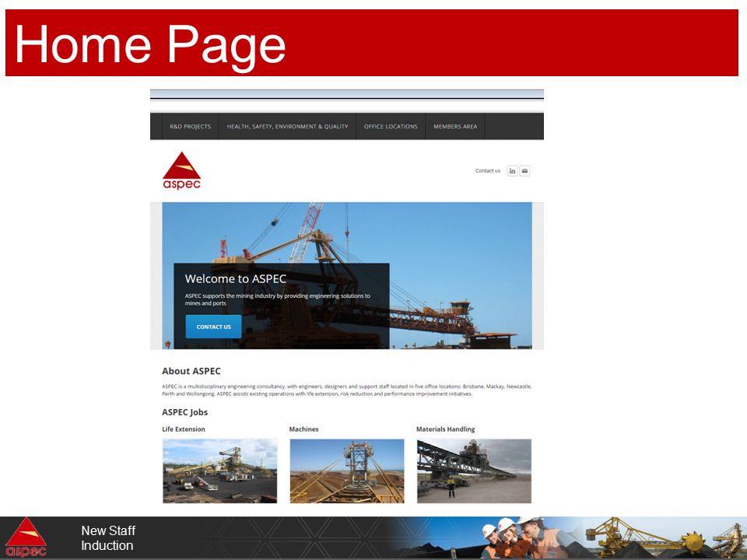Click the Life Extension heading
This screenshot has width=747, height=560.
tap(184, 429)
